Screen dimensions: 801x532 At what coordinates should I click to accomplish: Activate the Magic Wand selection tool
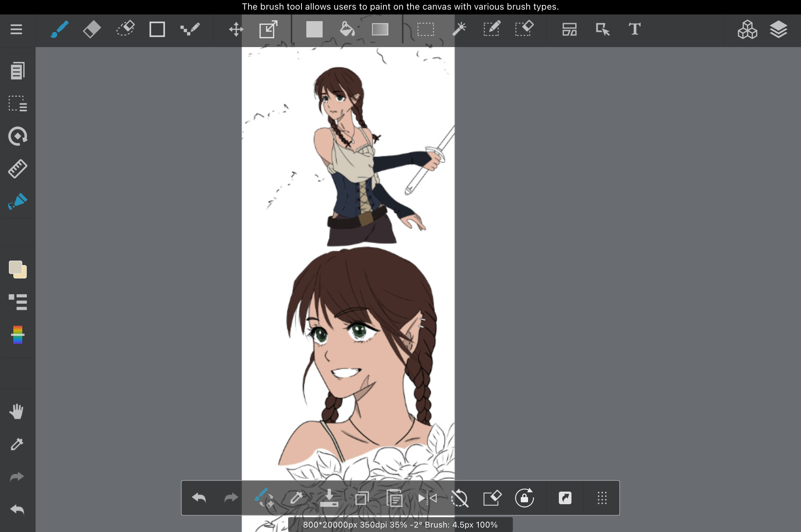tap(459, 29)
